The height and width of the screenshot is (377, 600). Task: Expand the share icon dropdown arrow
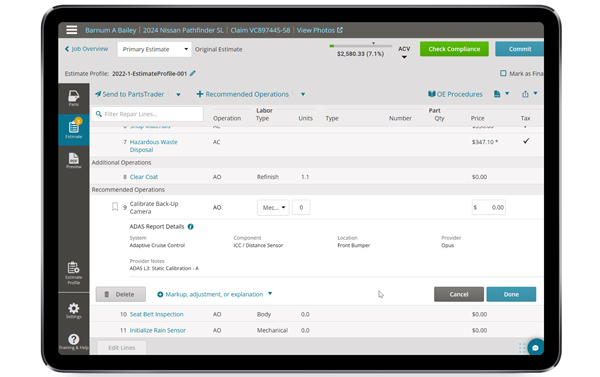pos(535,93)
